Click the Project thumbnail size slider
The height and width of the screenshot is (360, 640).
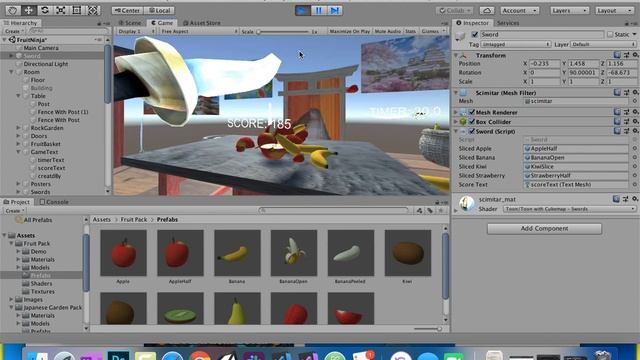click(x=428, y=329)
